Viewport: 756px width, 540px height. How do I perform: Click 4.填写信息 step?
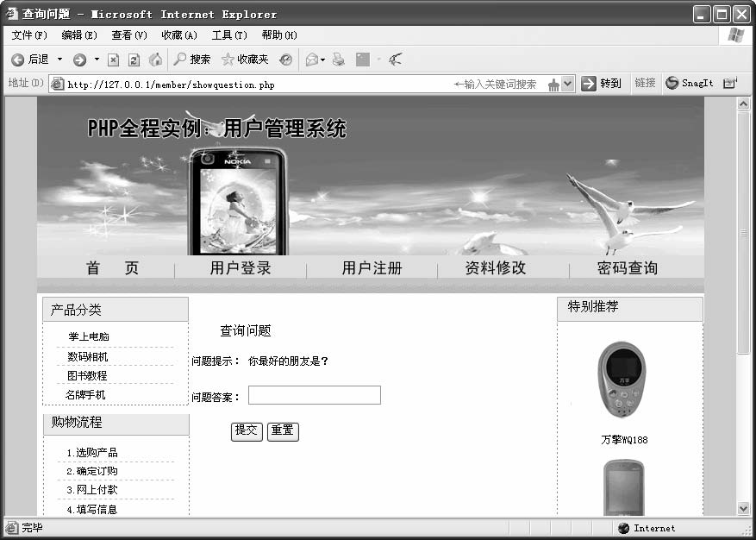coord(92,509)
